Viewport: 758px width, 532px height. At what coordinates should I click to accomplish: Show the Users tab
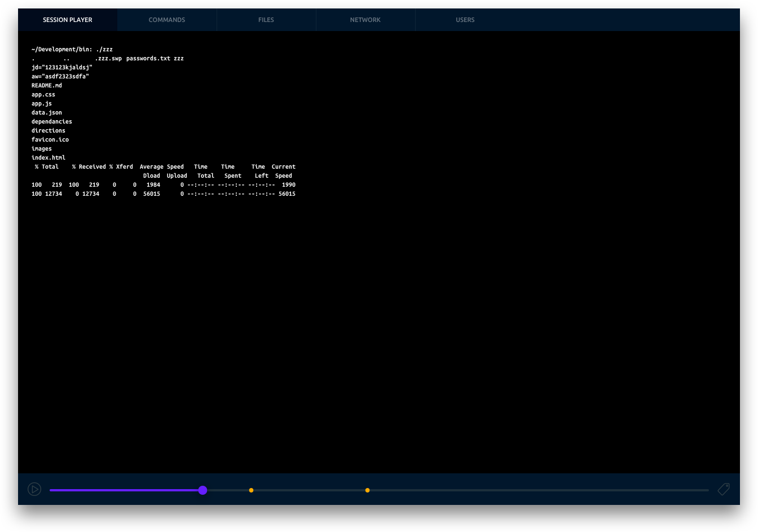(465, 20)
